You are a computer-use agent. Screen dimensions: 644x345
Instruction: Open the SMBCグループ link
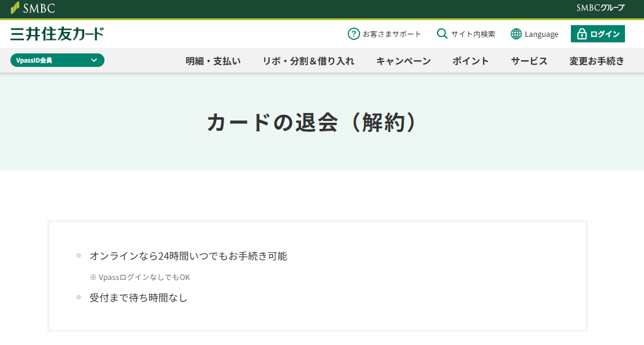pos(600,8)
